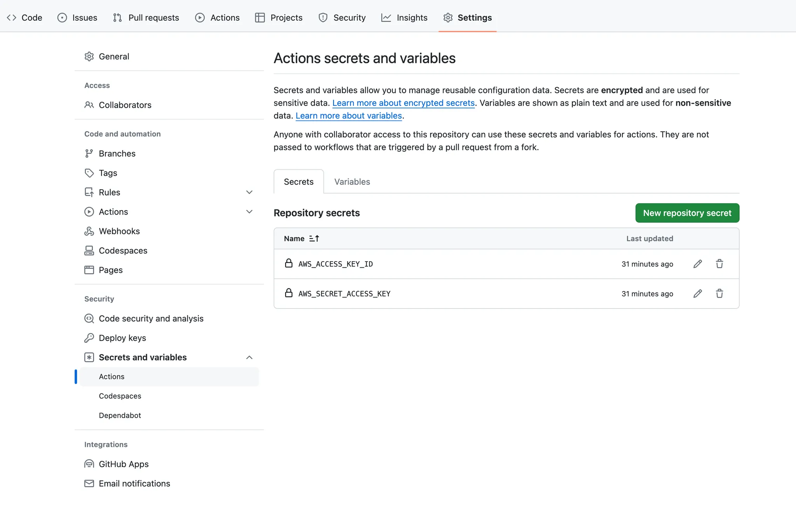Screen dimensions: 796x532
Task: Open the Security repository tab
Action: [342, 17]
